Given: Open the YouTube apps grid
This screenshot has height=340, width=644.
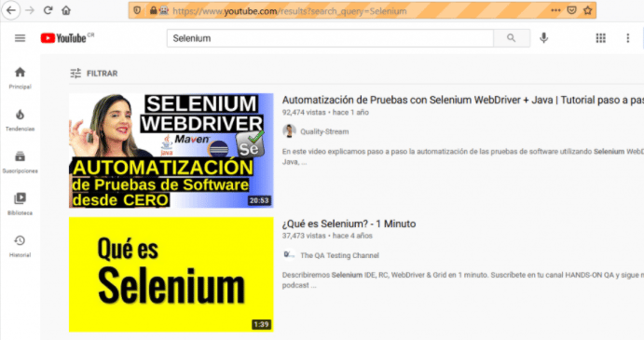Looking at the screenshot, I should coord(600,38).
